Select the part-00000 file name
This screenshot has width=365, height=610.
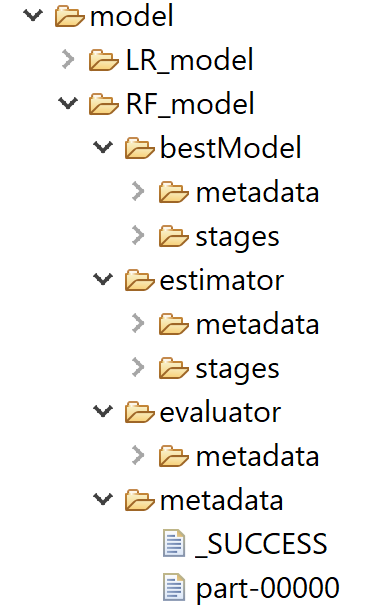click(x=267, y=587)
